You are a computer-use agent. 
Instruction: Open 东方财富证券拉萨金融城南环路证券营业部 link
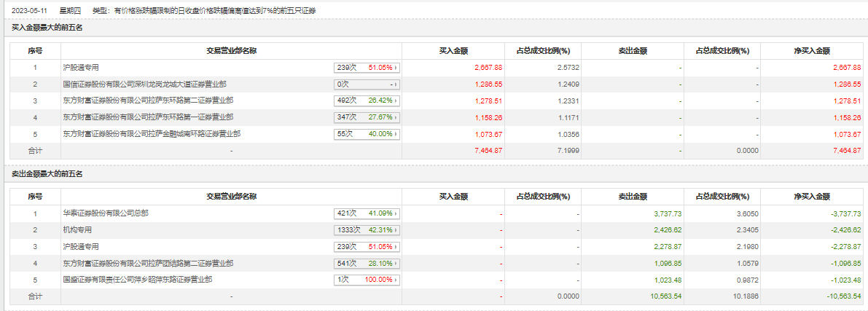[x=152, y=134]
